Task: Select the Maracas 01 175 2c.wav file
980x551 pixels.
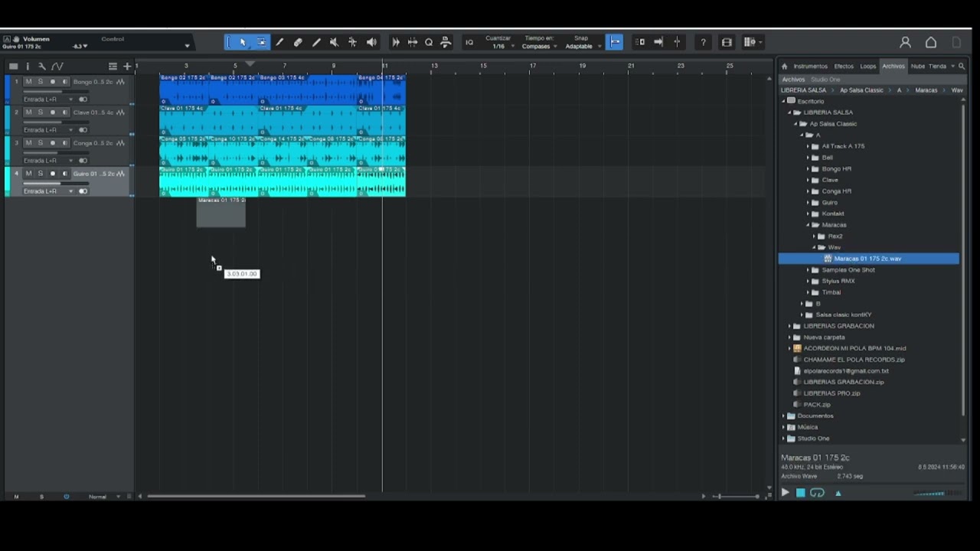Action: point(868,259)
